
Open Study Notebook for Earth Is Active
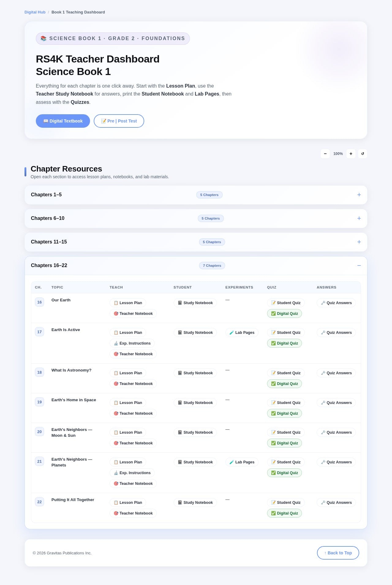click(195, 333)
